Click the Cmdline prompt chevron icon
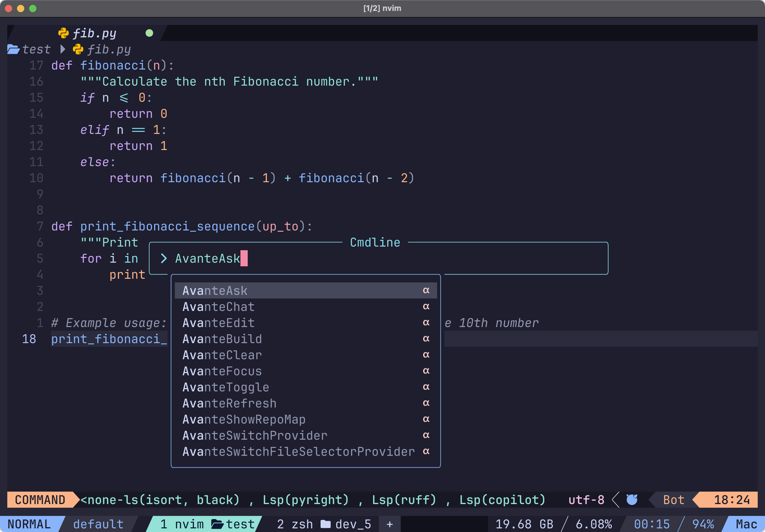Viewport: 765px width, 532px height. pos(164,258)
